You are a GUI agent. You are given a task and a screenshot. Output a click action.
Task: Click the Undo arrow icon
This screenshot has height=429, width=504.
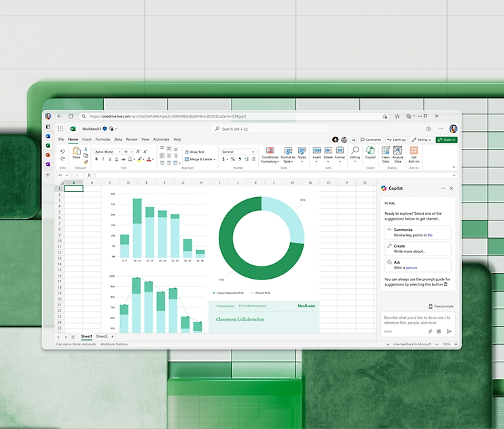[62, 152]
